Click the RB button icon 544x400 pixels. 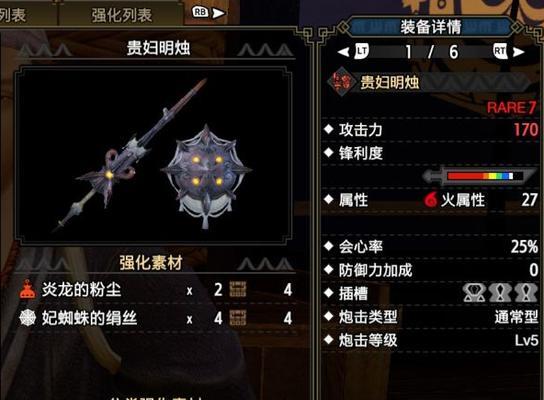[x=200, y=12]
